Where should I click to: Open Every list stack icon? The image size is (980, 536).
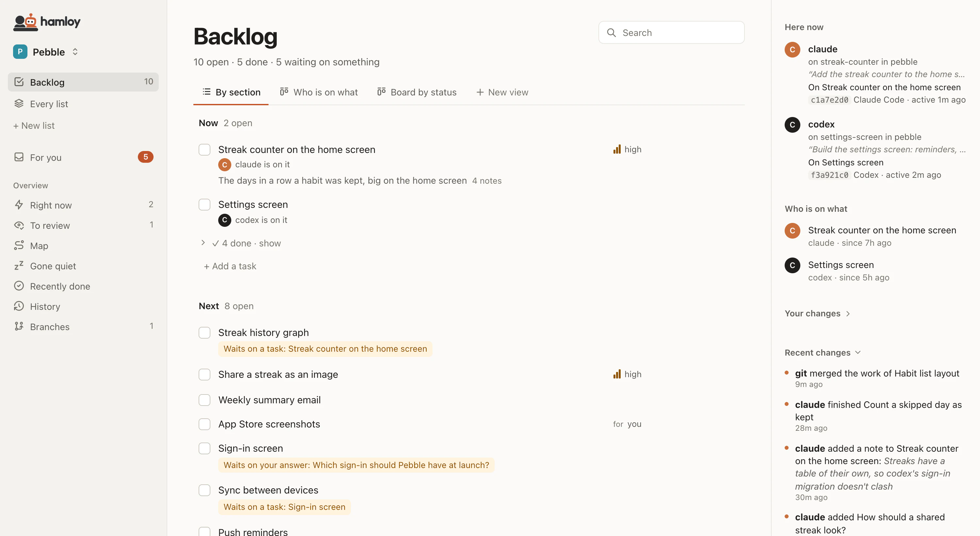[19, 104]
